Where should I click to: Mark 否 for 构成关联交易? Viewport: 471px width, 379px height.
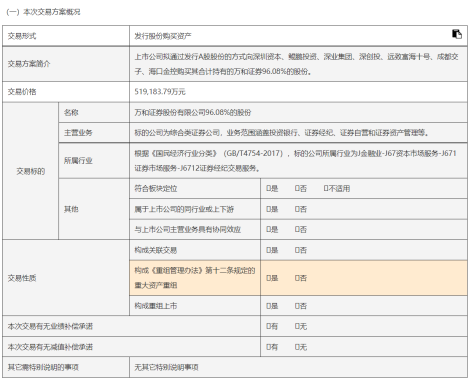297,250
